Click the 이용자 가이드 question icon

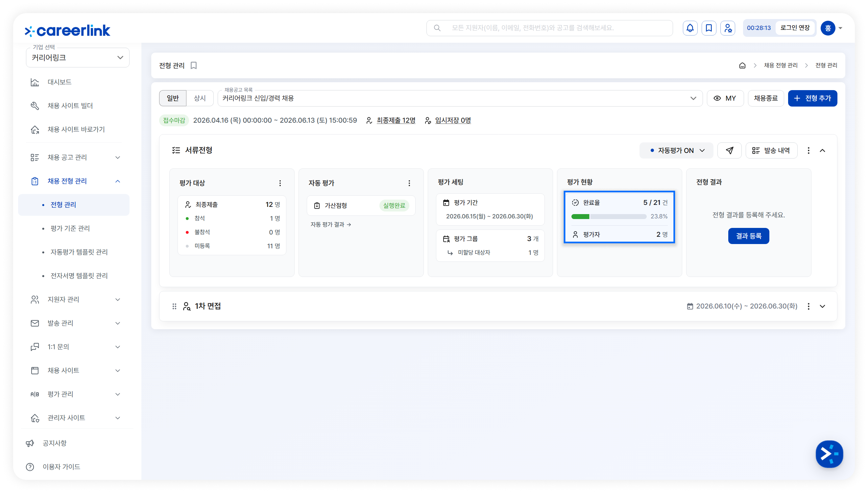point(30,467)
